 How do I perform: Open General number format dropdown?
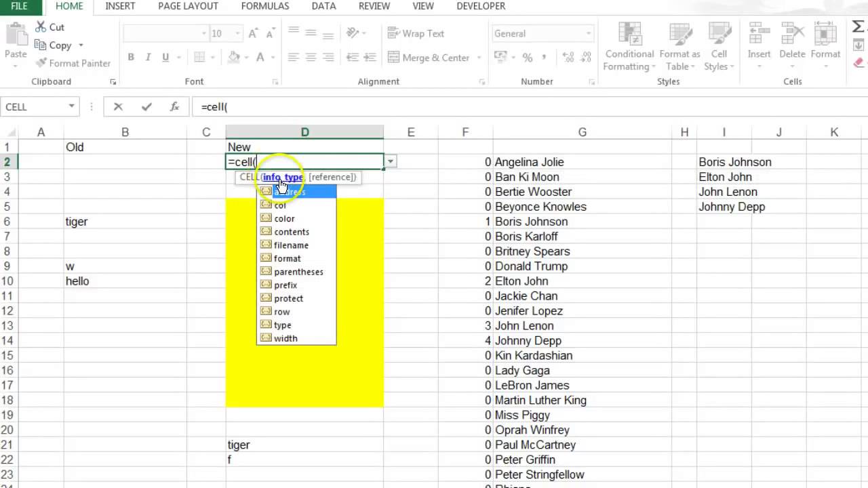point(588,33)
